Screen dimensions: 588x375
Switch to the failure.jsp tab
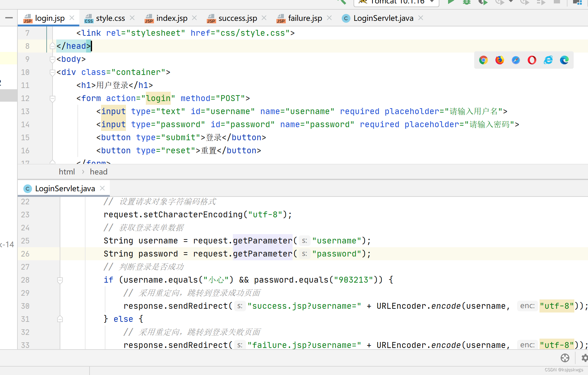pyautogui.click(x=305, y=18)
